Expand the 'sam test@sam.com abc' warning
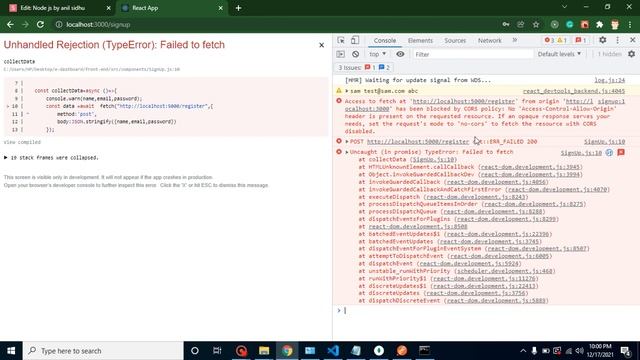The image size is (640, 360). coord(347,91)
